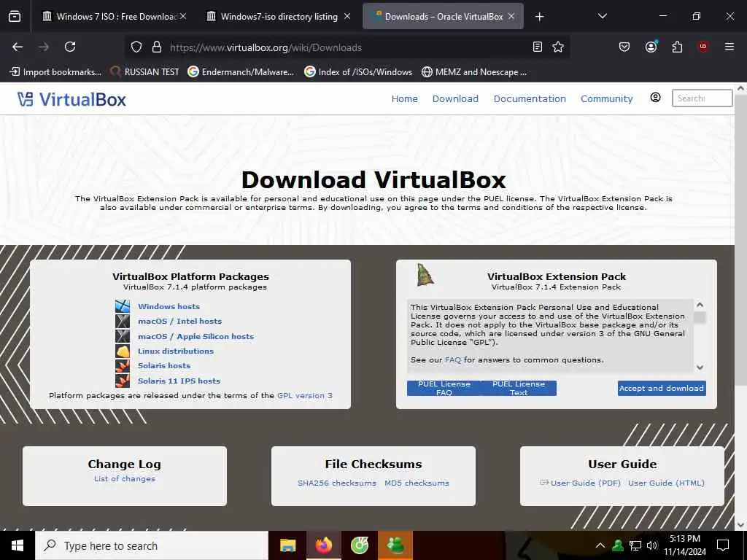Click the Accept and download button
This screenshot has height=560, width=747.
(662, 388)
